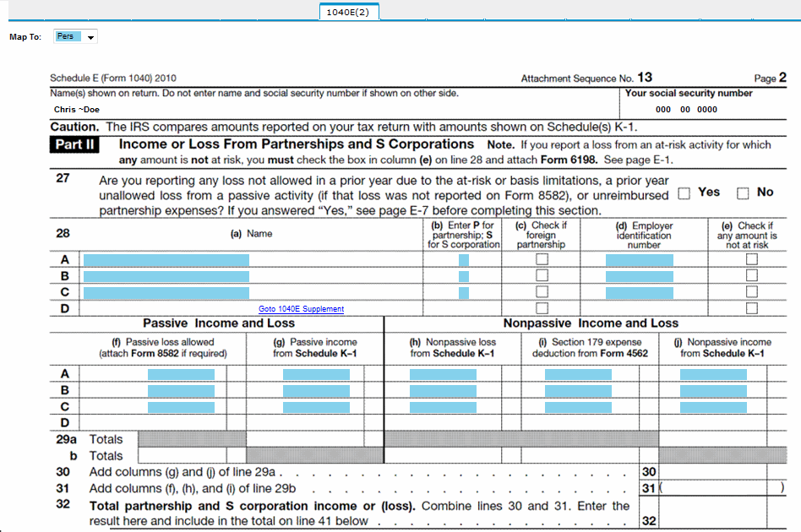Click the Nonpassive income from Schedule K-1 field, row B
This screenshot has width=801, height=532.
click(x=714, y=391)
